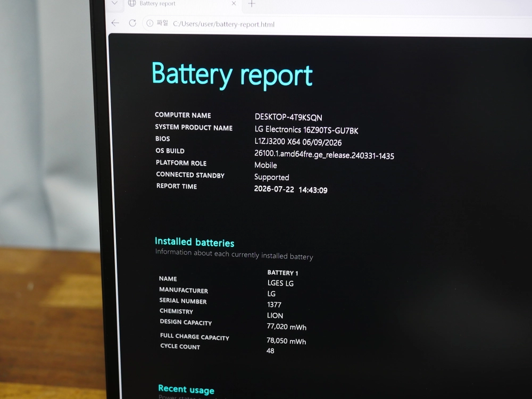Click the FULL CHARGE CAPACITY label
Image resolution: width=532 pixels, height=399 pixels.
coord(195,337)
